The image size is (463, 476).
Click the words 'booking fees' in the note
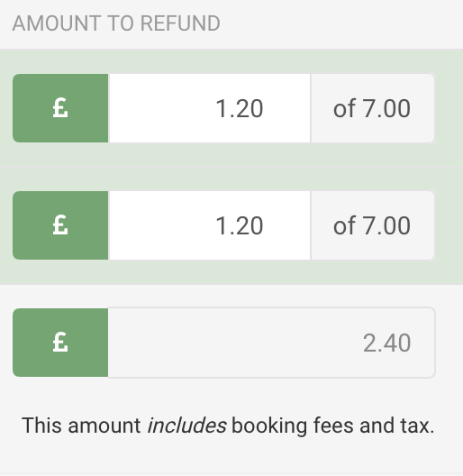[293, 426]
